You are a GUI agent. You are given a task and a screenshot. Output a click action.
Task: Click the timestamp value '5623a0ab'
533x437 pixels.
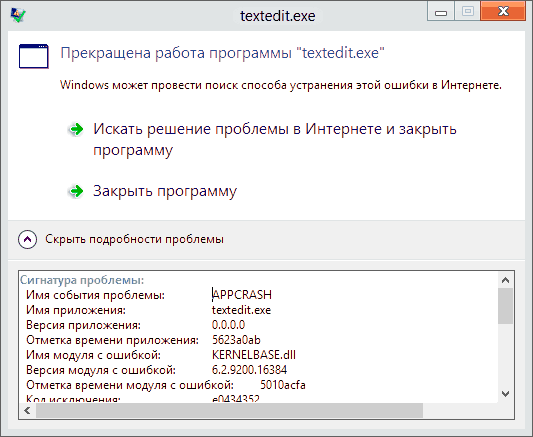pos(236,340)
